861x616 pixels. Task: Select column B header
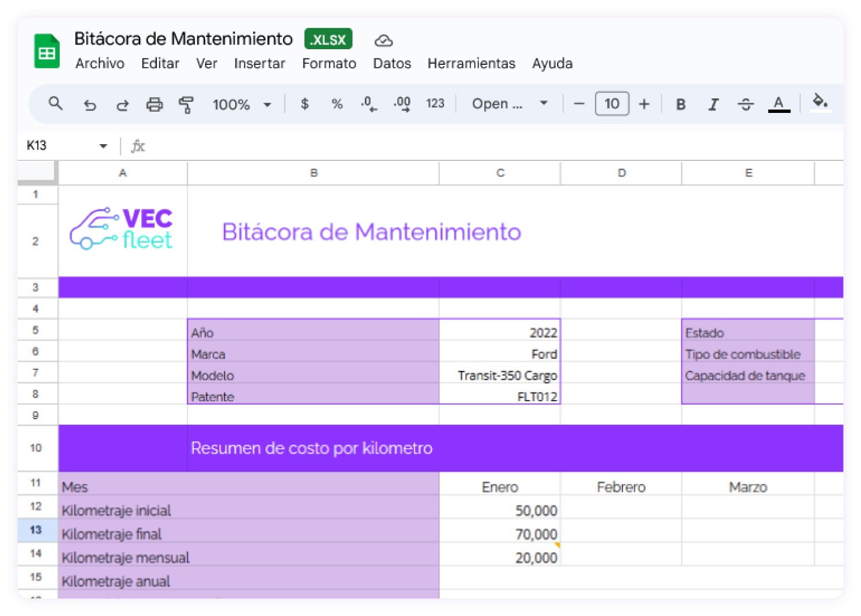[x=313, y=173]
